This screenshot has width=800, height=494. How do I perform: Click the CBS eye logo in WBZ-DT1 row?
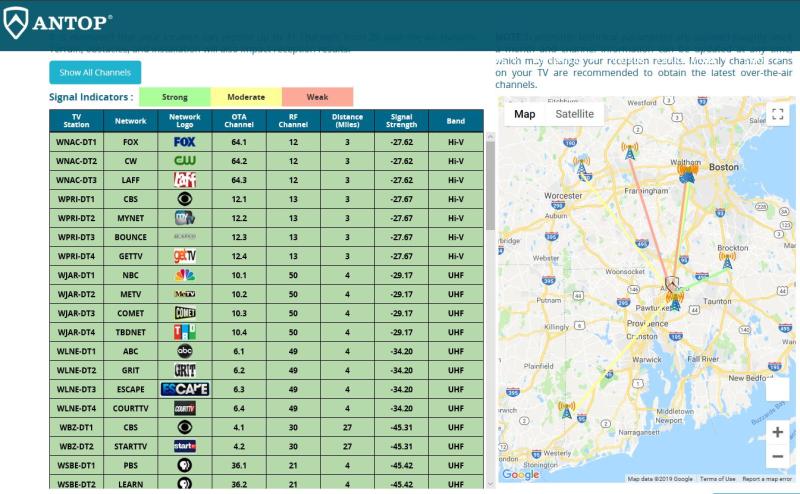coord(185,427)
